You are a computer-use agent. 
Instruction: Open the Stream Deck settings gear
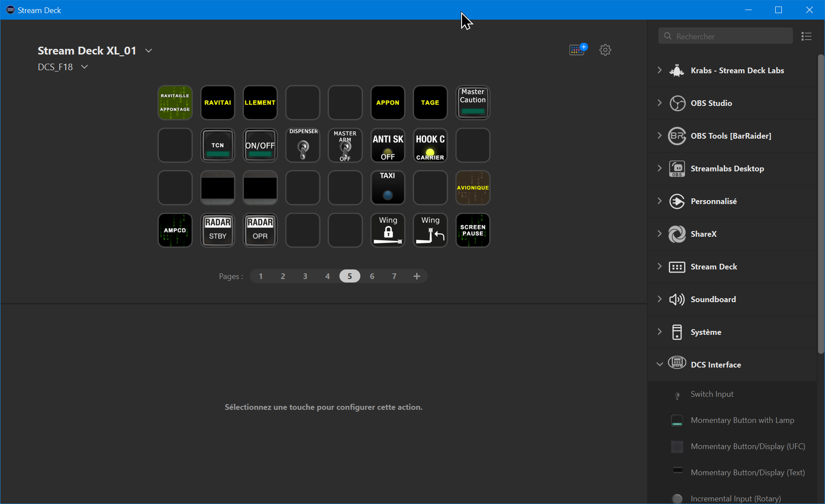pos(605,50)
